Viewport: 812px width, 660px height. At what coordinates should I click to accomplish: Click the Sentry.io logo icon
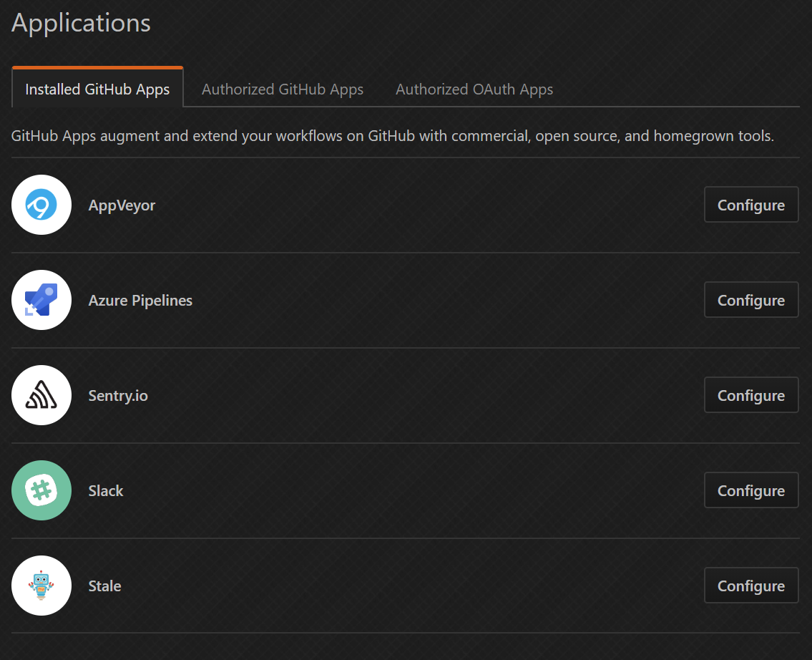coord(41,395)
